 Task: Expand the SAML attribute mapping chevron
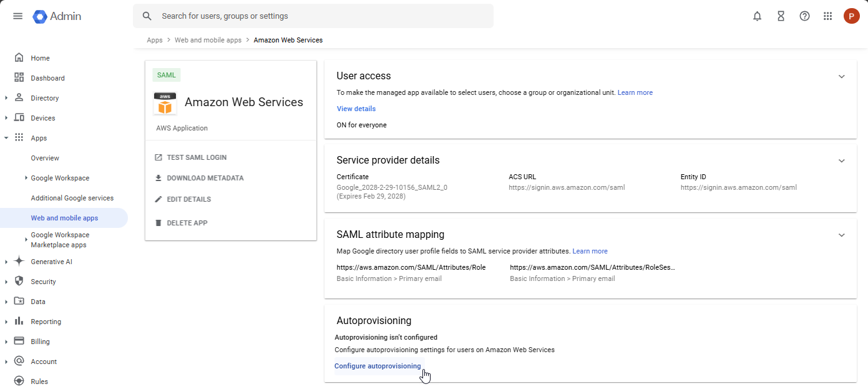(841, 235)
